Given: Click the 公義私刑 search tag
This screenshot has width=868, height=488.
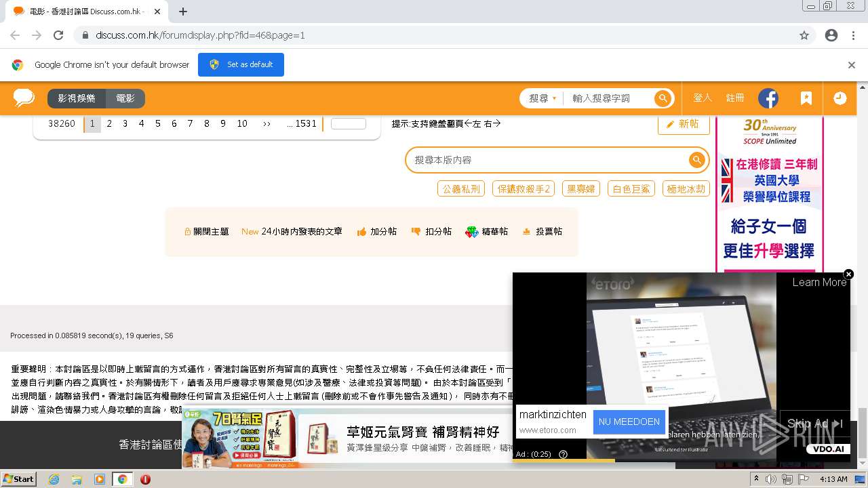Looking at the screenshot, I should coord(461,189).
